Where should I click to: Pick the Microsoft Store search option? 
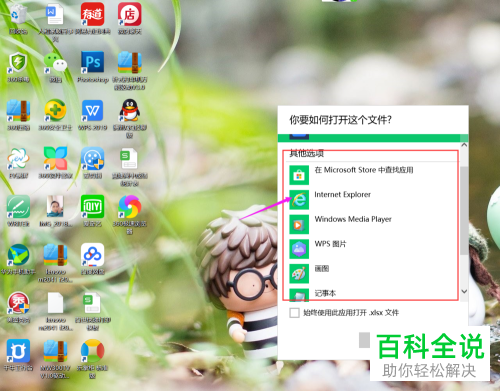[373, 174]
